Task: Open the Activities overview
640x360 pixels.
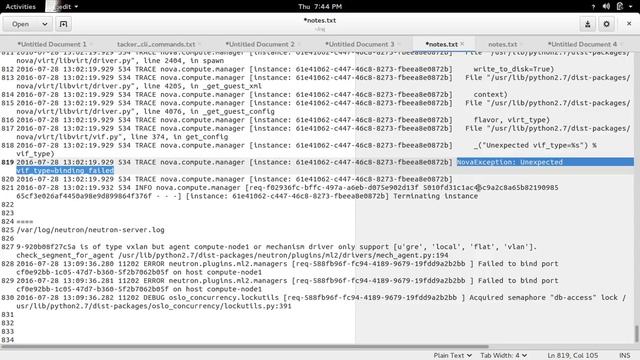Action: [x=20, y=7]
